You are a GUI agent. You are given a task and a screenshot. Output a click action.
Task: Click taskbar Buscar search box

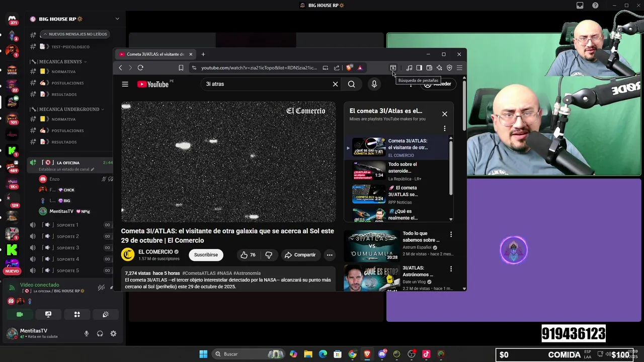coord(249,354)
